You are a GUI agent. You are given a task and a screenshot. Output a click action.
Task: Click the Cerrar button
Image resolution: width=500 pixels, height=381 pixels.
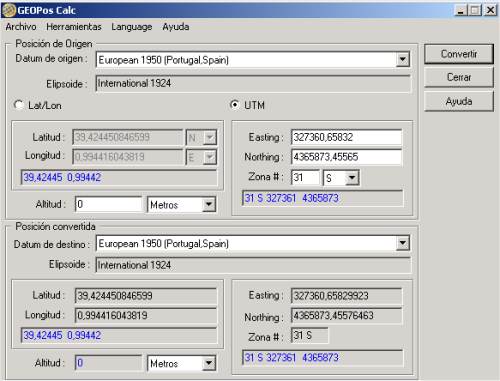pyautogui.click(x=459, y=77)
